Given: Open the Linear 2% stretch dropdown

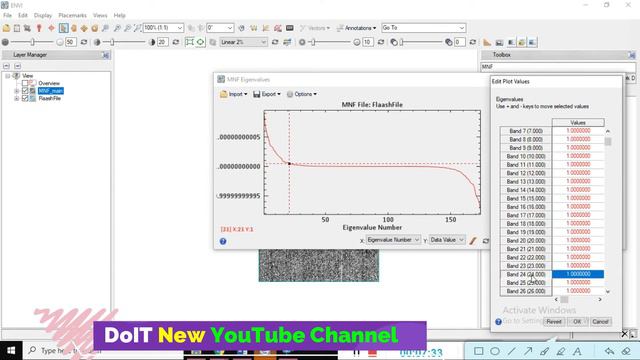Looking at the screenshot, I should pyautogui.click(x=243, y=42).
